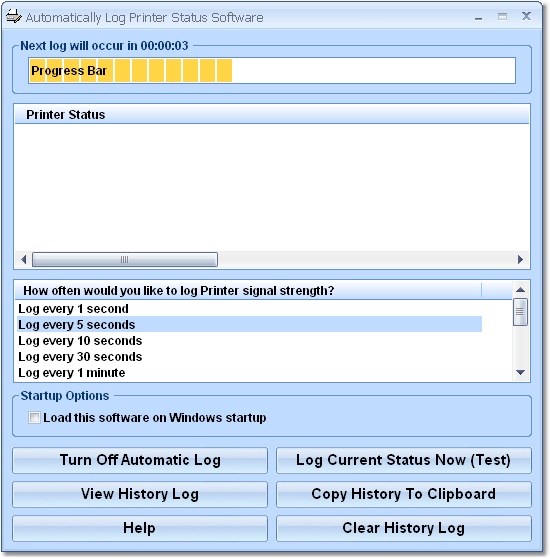
Task: Click the printer app icon in title bar
Action: tap(14, 17)
